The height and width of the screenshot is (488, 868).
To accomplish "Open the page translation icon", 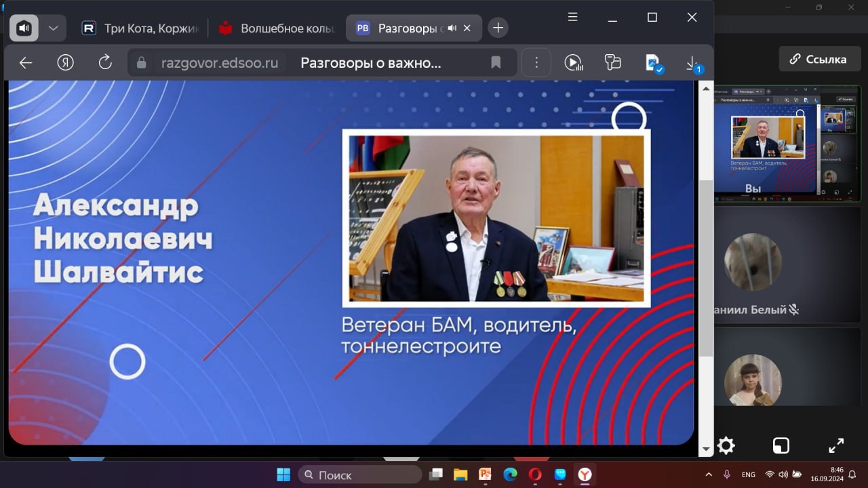I will pyautogui.click(x=654, y=63).
